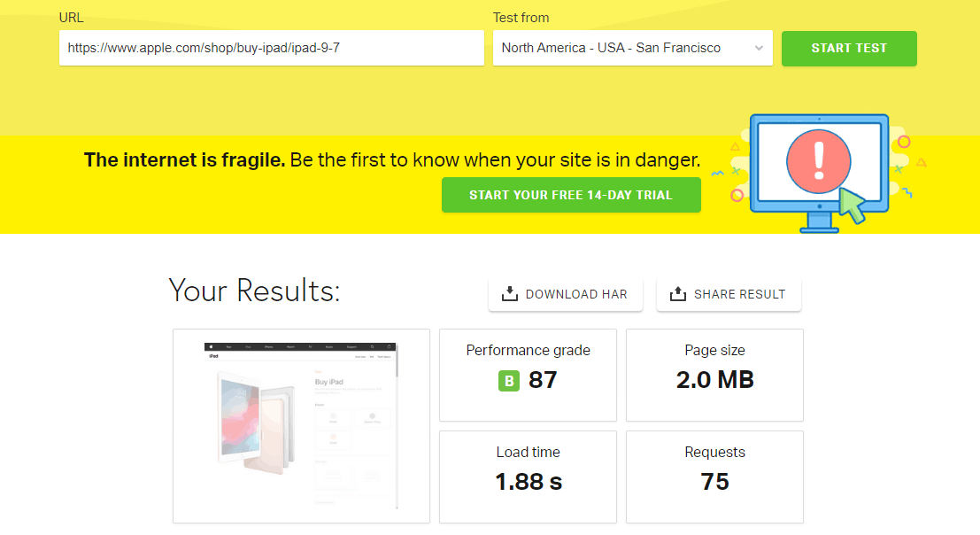Click the Requests count card

click(x=714, y=477)
